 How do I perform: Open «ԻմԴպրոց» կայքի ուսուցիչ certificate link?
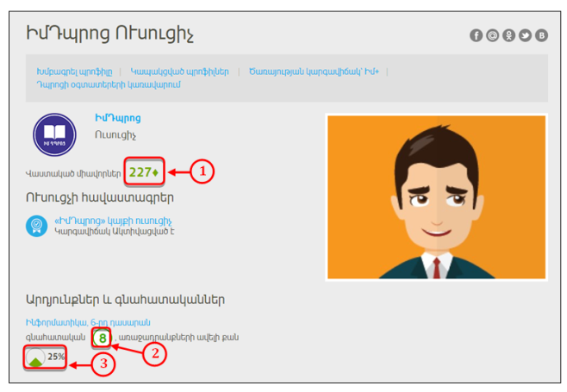point(113,221)
